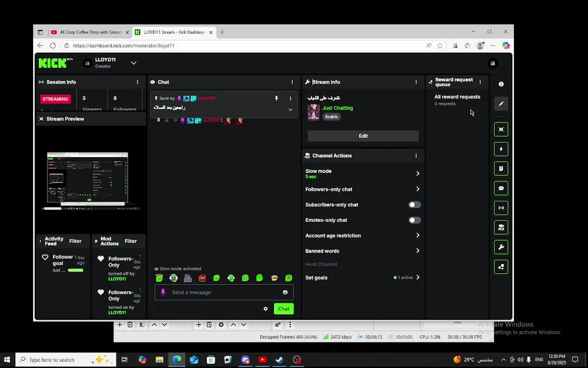Image resolution: width=588 pixels, height=368 pixels.
Task: Pick the gray emote in the quick emote row
Action: pos(188,278)
